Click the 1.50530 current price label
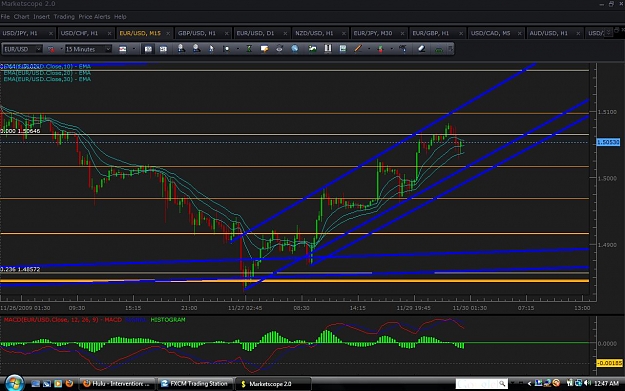The width and height of the screenshot is (625, 391). [x=608, y=142]
